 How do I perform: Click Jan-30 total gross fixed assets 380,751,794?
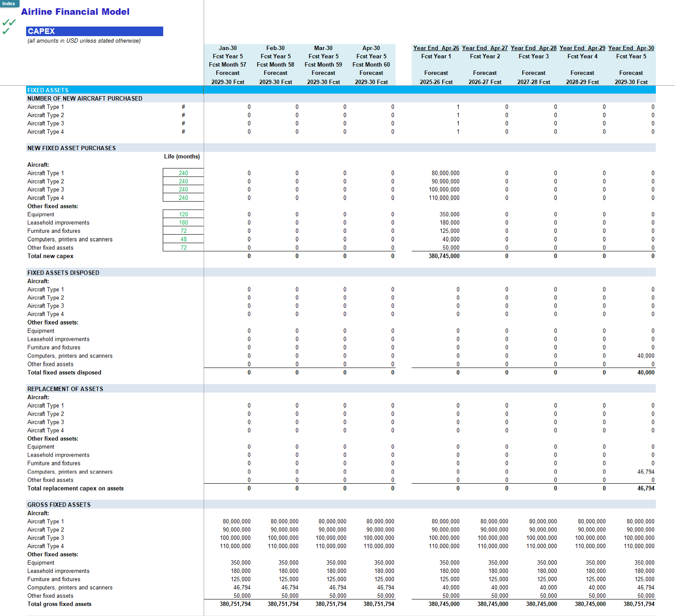[235, 604]
